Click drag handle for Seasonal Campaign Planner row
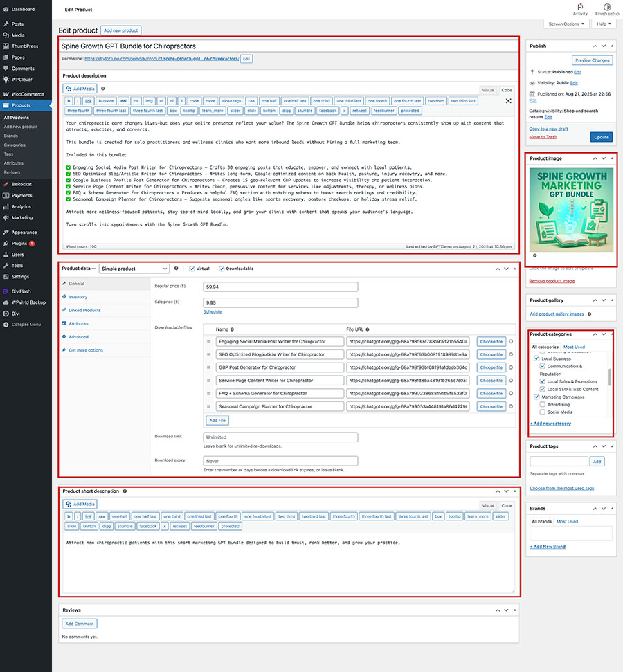The image size is (623, 672). point(208,406)
